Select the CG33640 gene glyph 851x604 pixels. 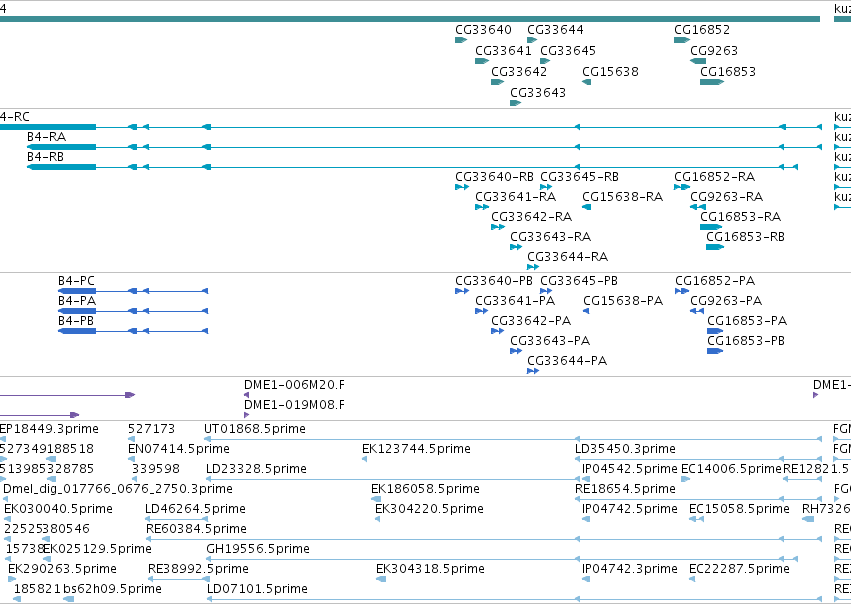coord(461,40)
